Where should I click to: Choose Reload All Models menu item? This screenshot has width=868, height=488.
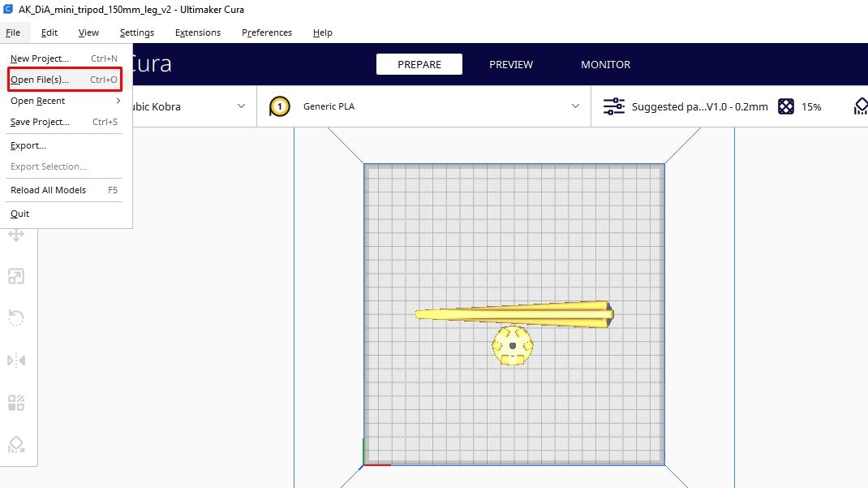(64, 190)
